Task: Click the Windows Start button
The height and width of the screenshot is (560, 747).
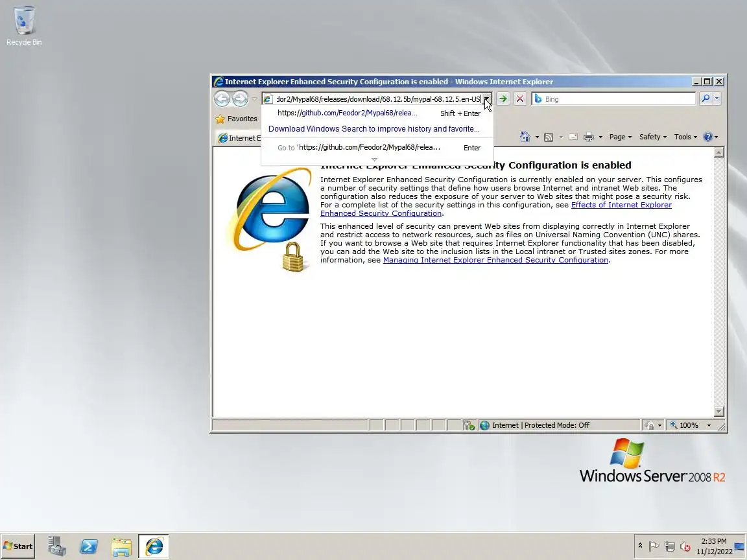Action: (18, 546)
